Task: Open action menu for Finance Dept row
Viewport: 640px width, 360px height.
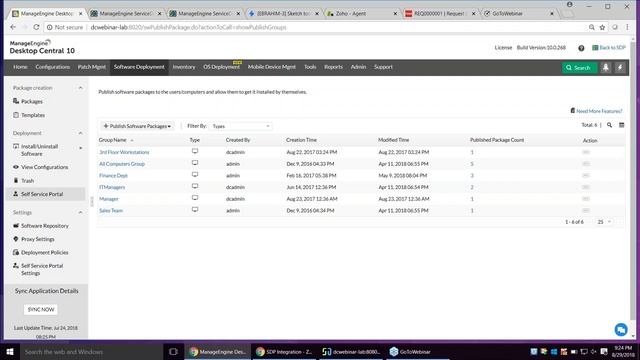Action: [x=586, y=175]
